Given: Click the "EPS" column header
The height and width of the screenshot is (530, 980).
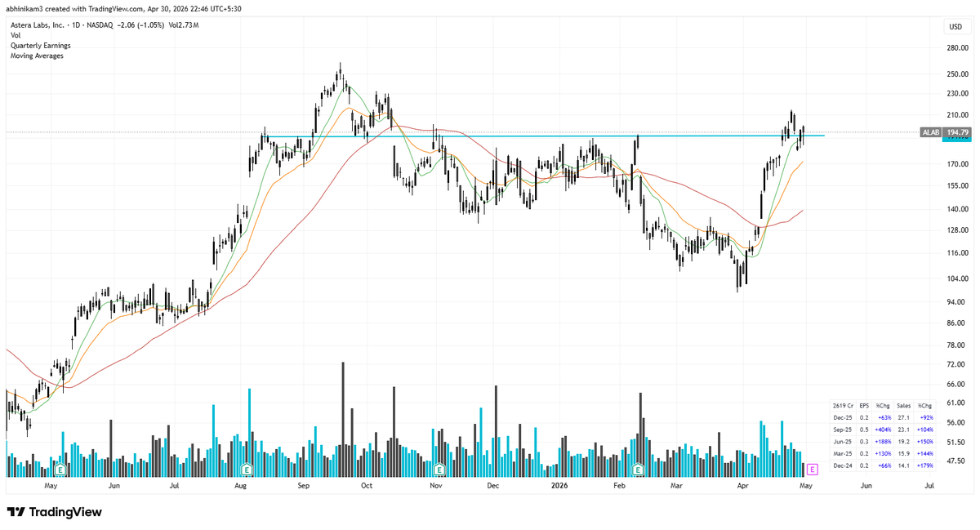Looking at the screenshot, I should pos(864,405).
